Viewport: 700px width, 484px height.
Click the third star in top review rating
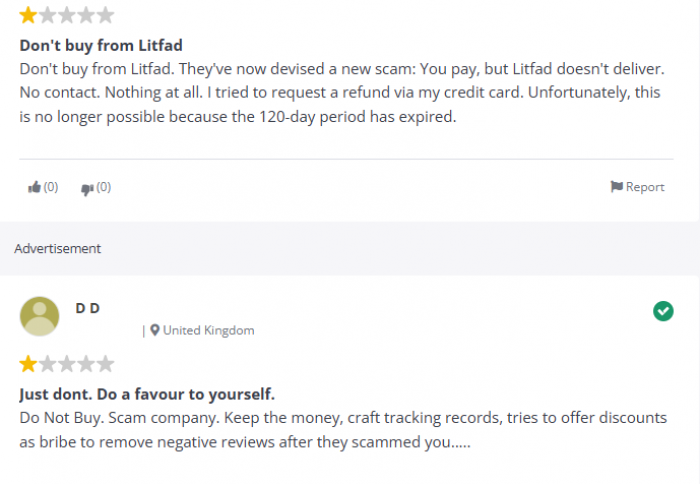(67, 15)
